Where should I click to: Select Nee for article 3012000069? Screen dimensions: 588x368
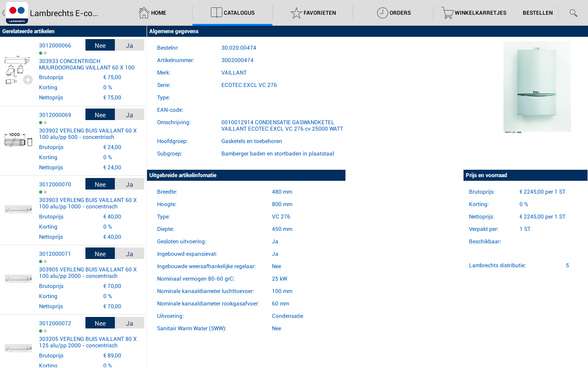(100, 115)
